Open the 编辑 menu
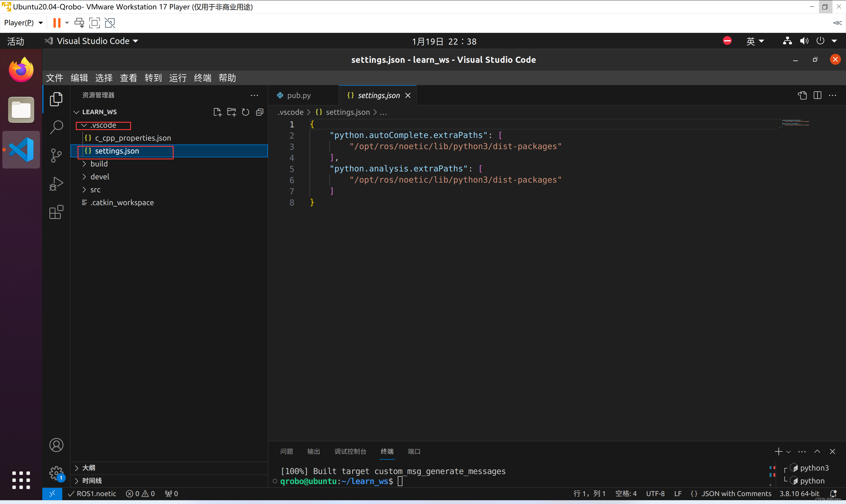Image resolution: width=846 pixels, height=504 pixels. point(79,78)
